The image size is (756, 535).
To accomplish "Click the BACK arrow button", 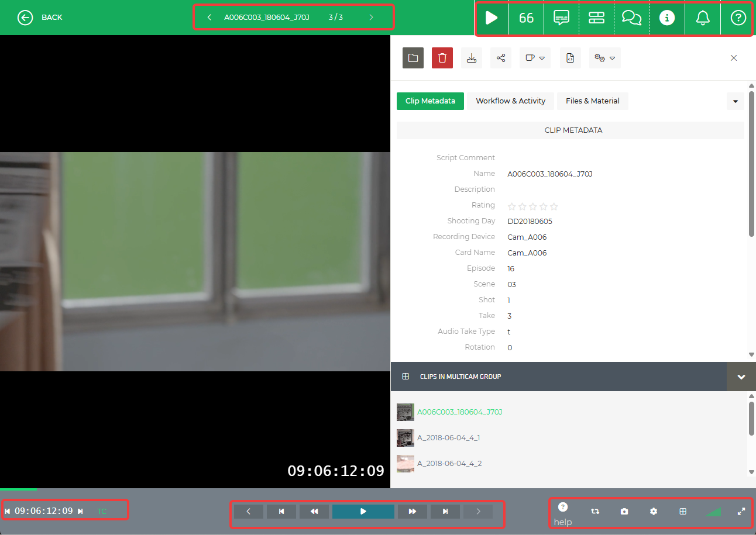I will [x=25, y=18].
